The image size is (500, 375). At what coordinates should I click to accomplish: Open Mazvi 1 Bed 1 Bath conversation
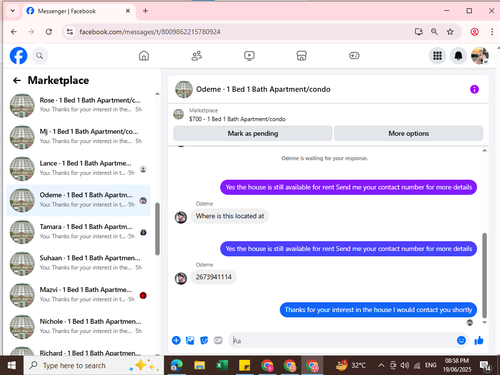(x=79, y=295)
